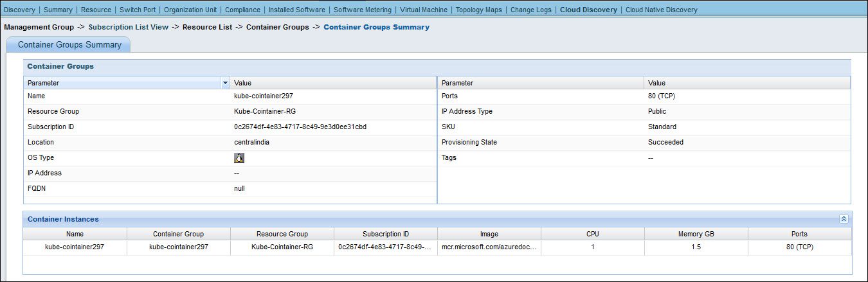Collapse the Container Instances panel
The image size is (868, 282).
coord(844,219)
